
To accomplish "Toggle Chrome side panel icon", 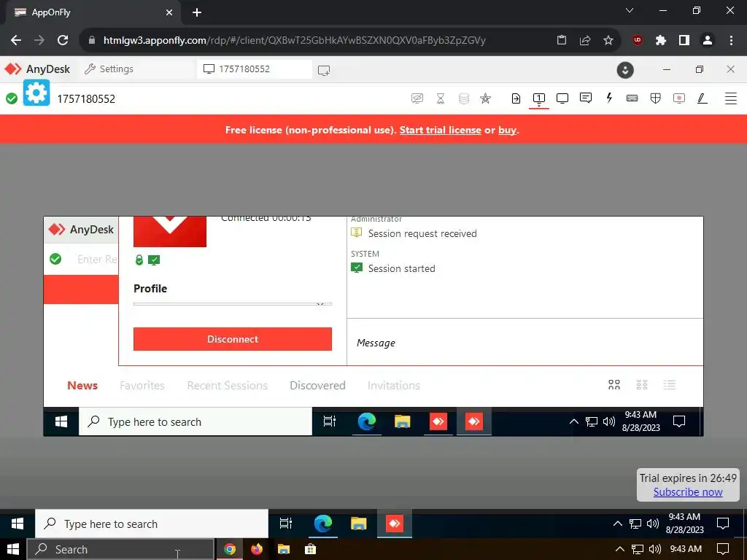I will coord(684,40).
